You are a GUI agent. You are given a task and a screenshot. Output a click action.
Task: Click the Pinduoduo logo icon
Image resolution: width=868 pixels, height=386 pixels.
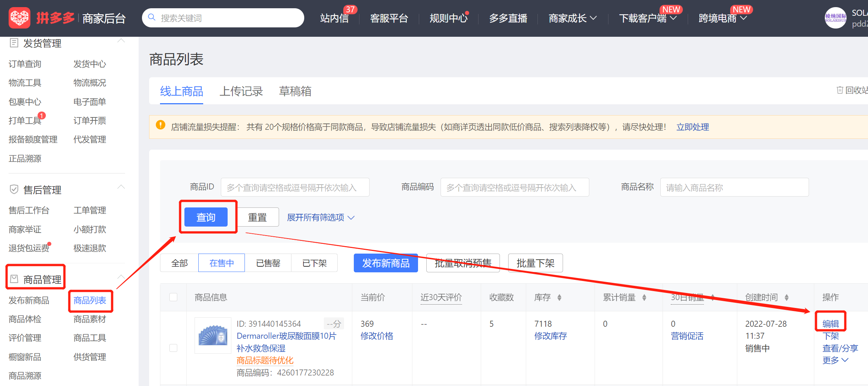point(20,18)
